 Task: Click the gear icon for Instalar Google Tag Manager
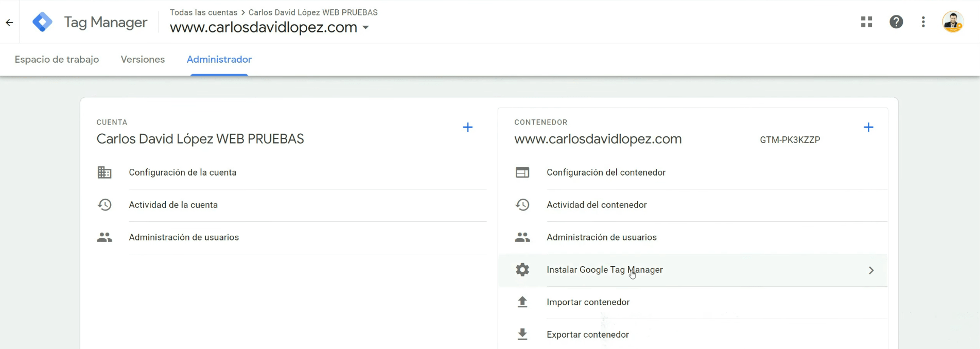(x=522, y=270)
